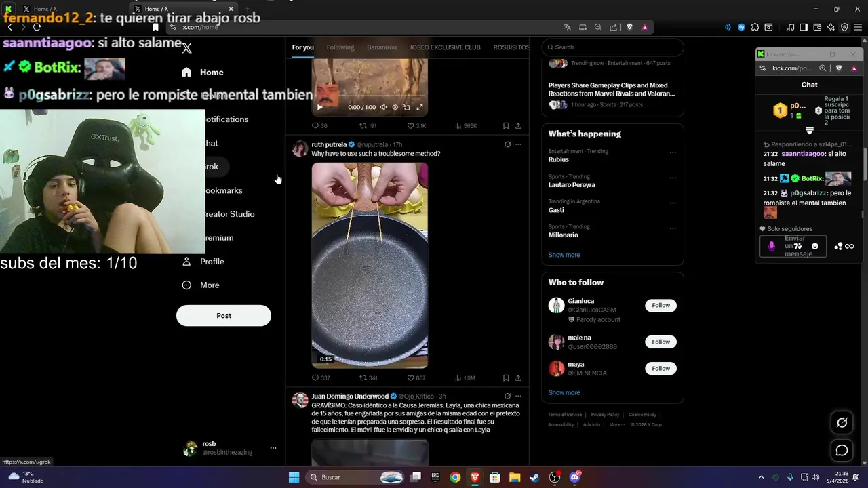Open options for Lautaro Pereyra trend
Viewport: 868px width, 488px height.
[673, 178]
